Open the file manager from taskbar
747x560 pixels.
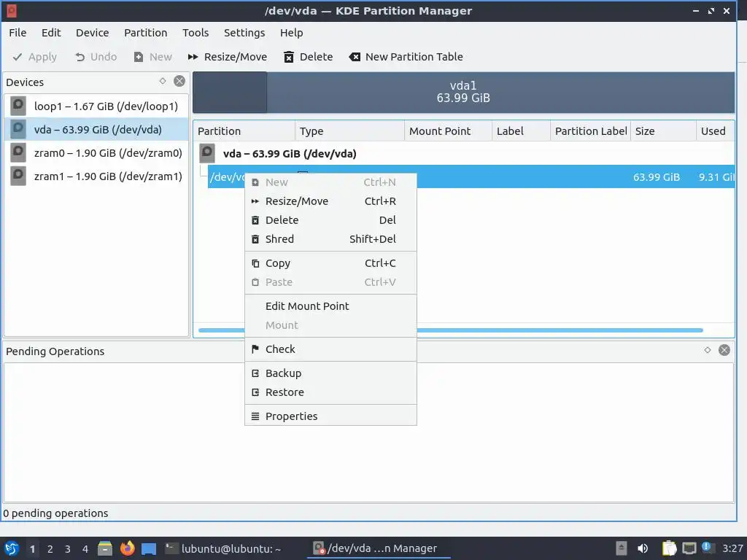[x=105, y=548]
